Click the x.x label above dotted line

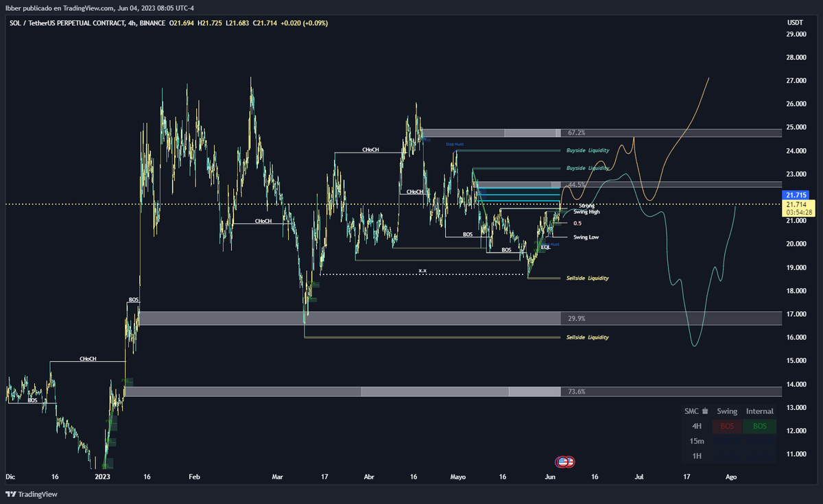(422, 271)
